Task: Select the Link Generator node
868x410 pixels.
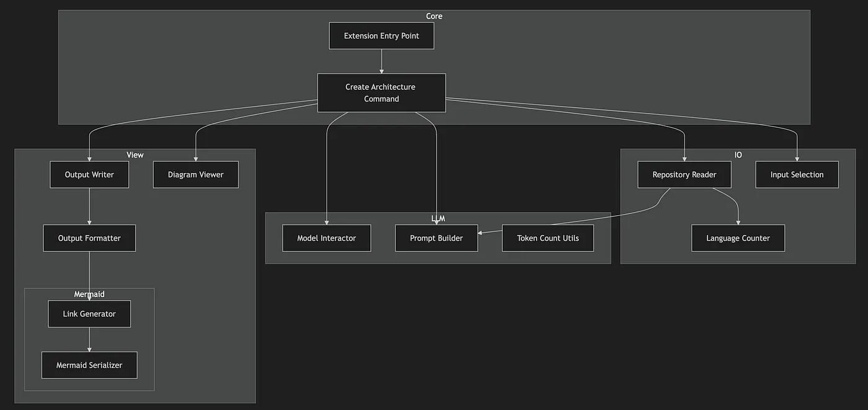Action: point(89,314)
